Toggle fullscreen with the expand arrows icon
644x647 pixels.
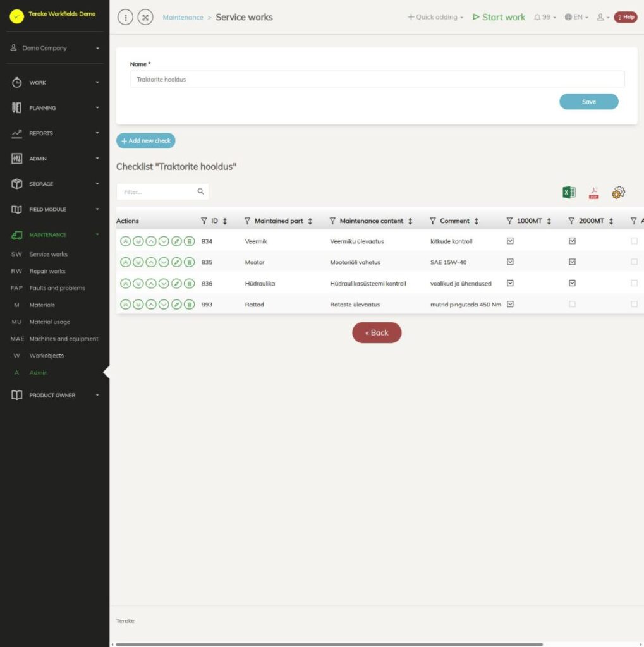point(145,17)
